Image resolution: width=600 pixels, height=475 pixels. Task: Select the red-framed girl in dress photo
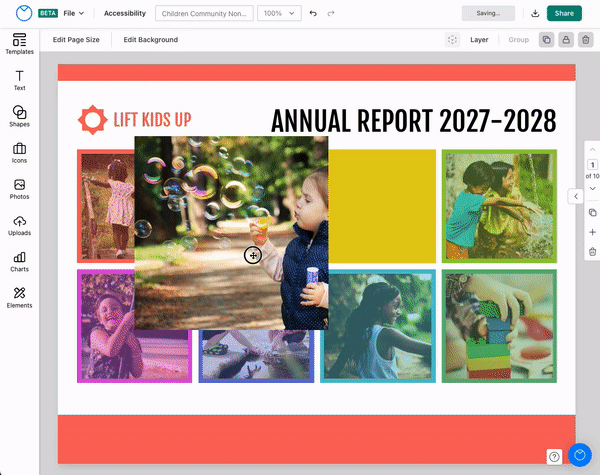[106, 206]
